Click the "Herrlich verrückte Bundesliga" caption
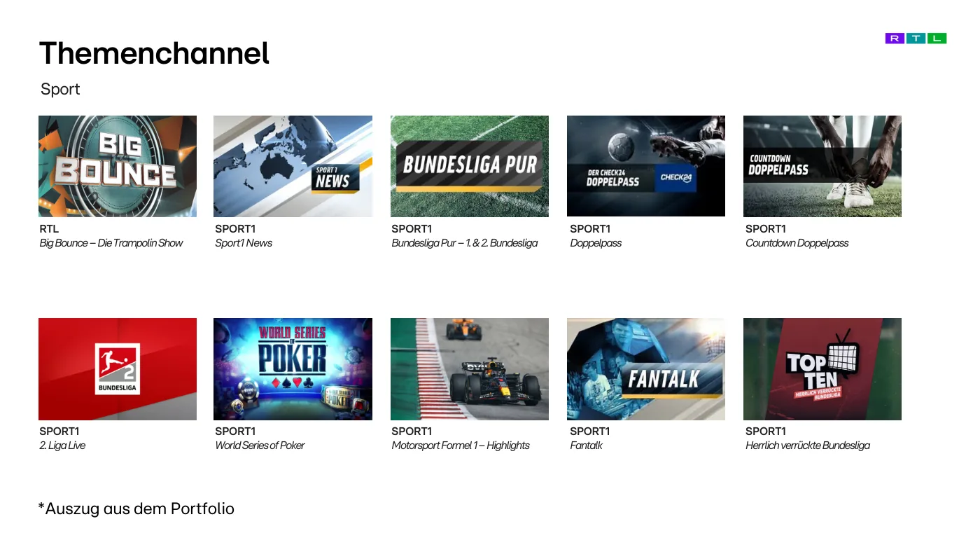The width and height of the screenshot is (980, 552). (808, 446)
